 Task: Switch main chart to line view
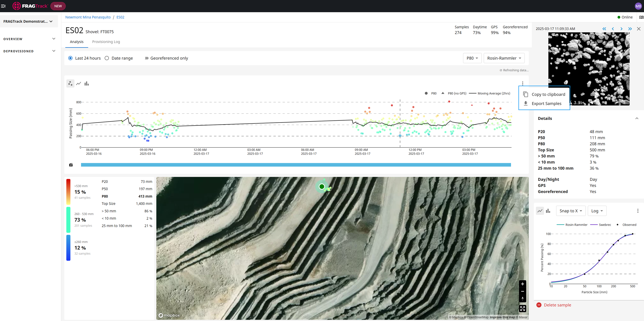[79, 83]
